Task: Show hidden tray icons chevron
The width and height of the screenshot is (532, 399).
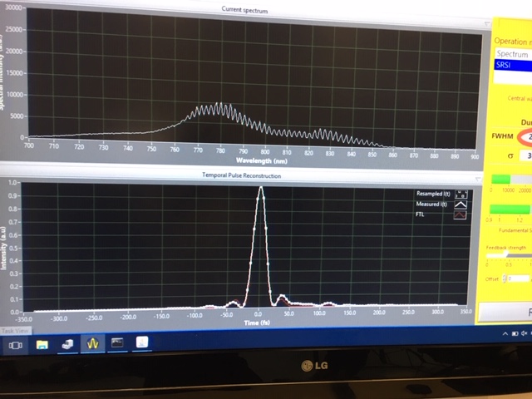Action: (x=505, y=334)
